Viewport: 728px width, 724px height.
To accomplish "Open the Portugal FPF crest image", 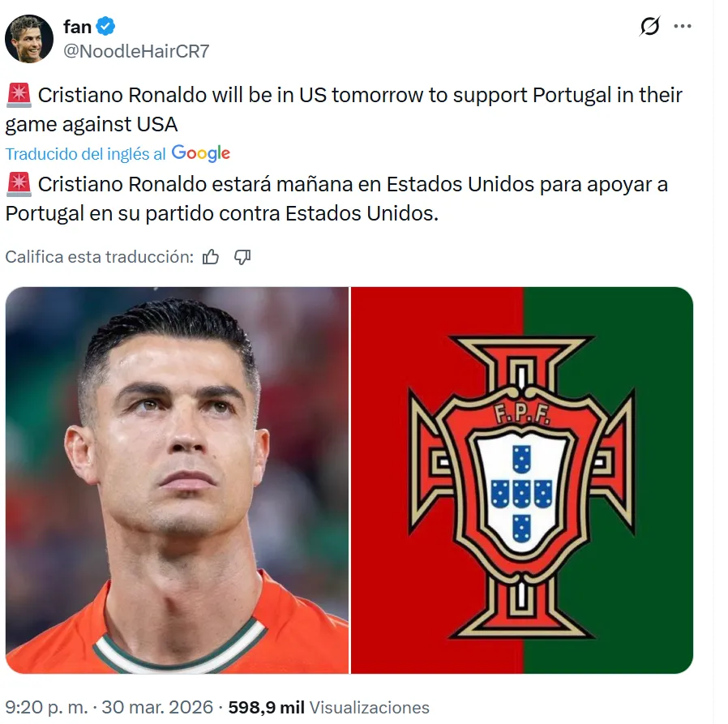I will point(522,480).
